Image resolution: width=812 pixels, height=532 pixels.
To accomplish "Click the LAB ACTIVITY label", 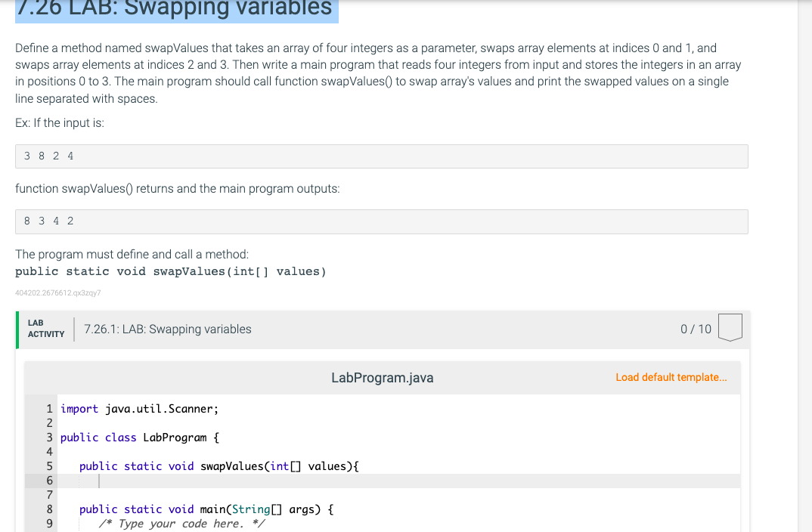I will click(46, 329).
